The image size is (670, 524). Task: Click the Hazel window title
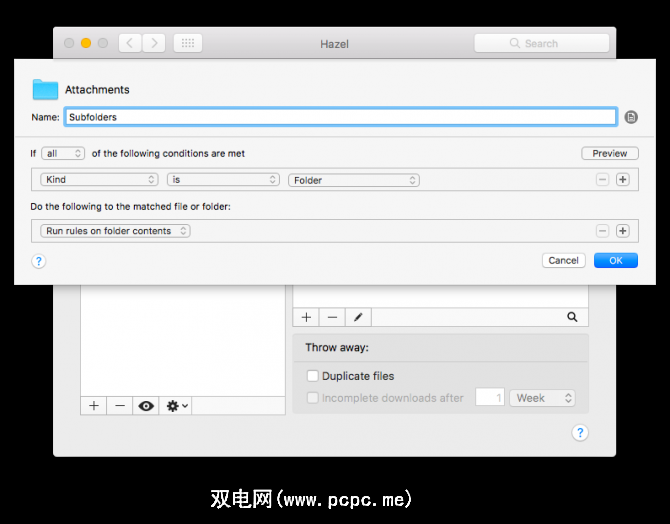pyautogui.click(x=335, y=44)
